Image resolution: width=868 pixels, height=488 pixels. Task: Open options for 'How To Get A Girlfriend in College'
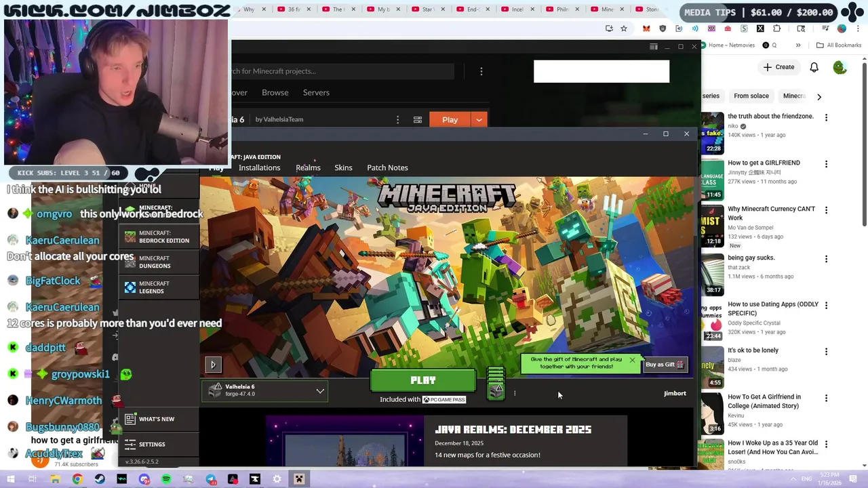[826, 398]
